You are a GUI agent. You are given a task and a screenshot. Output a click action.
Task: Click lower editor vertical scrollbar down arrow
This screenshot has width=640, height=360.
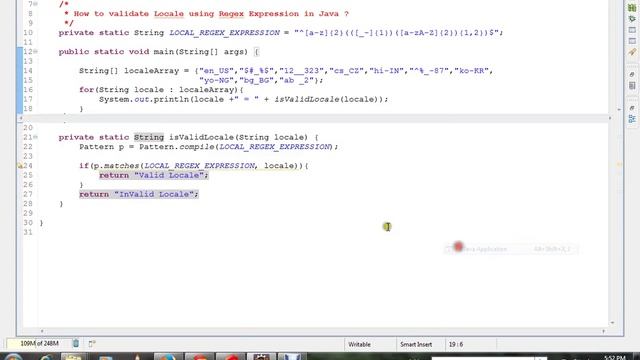(612, 323)
